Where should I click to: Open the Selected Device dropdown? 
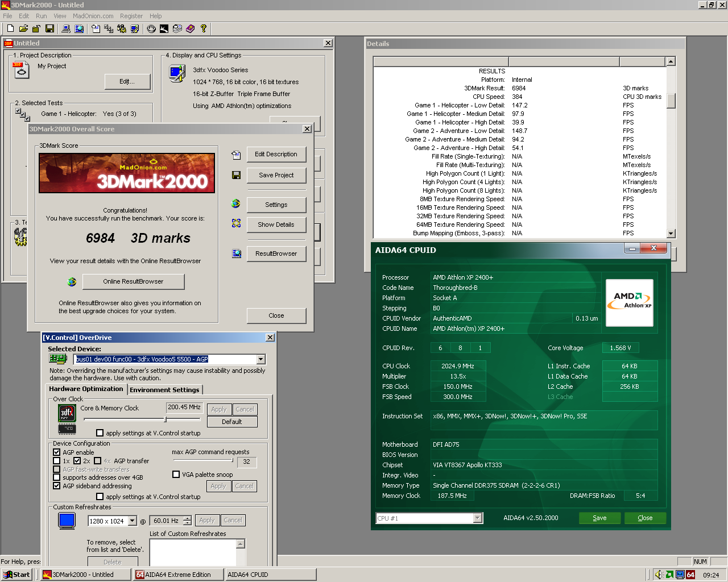[260, 359]
